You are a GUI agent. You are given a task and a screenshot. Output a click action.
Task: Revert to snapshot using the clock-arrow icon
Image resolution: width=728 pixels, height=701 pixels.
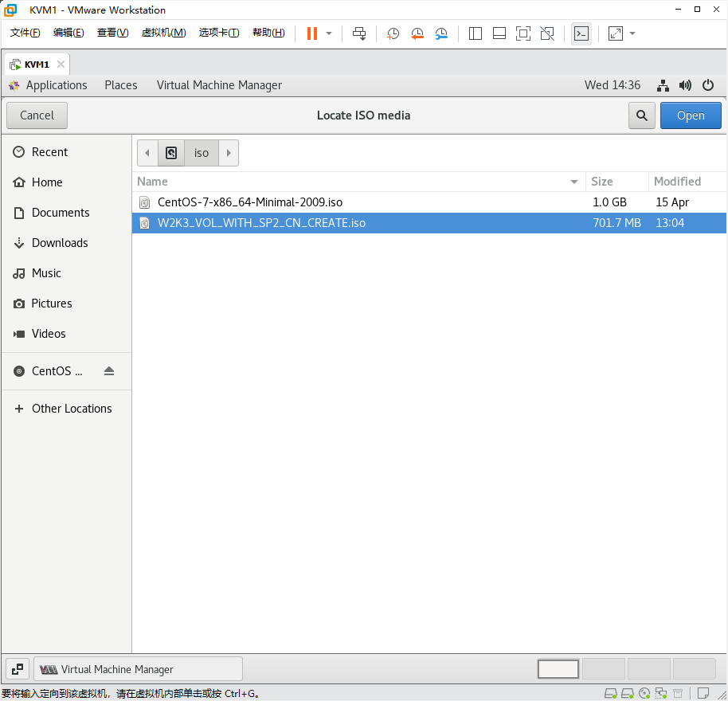pos(417,33)
